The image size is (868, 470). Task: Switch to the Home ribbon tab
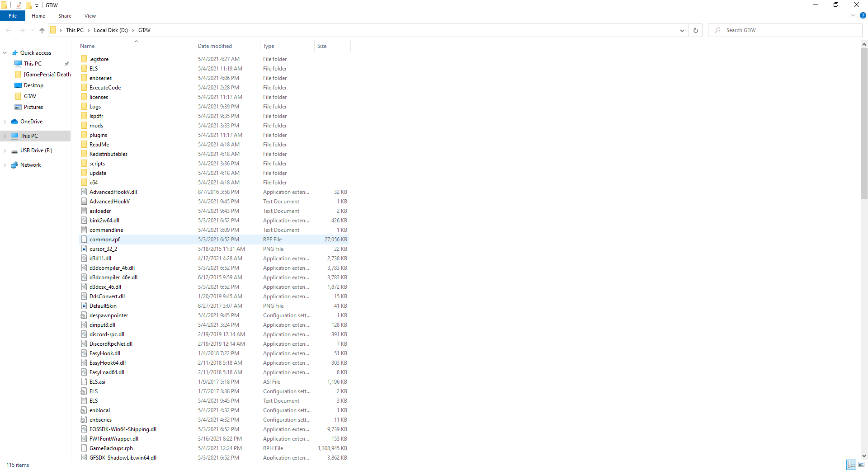(38, 16)
